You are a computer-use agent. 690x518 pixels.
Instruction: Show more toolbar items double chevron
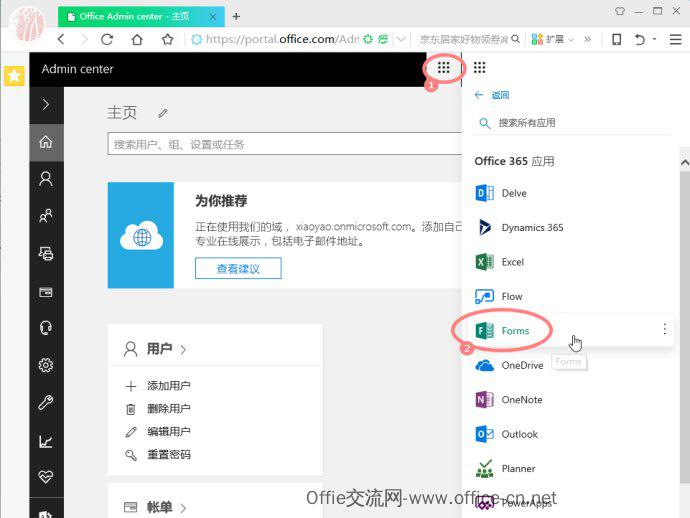coord(587,39)
